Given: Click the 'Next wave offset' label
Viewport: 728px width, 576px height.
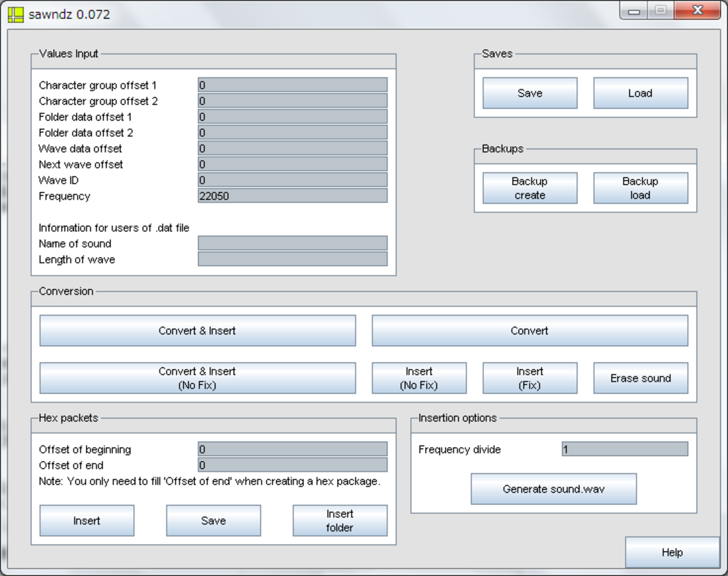Looking at the screenshot, I should tap(81, 165).
